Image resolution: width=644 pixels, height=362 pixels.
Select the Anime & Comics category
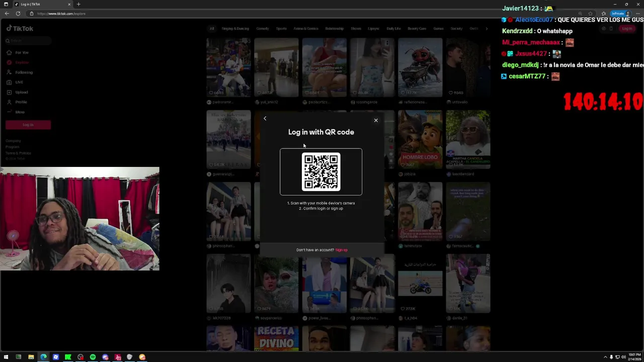tap(306, 29)
